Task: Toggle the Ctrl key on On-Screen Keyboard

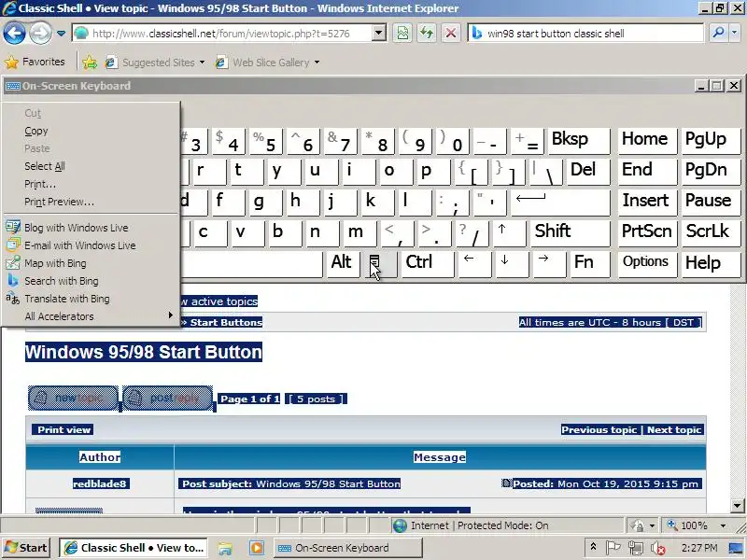Action: [428, 264]
